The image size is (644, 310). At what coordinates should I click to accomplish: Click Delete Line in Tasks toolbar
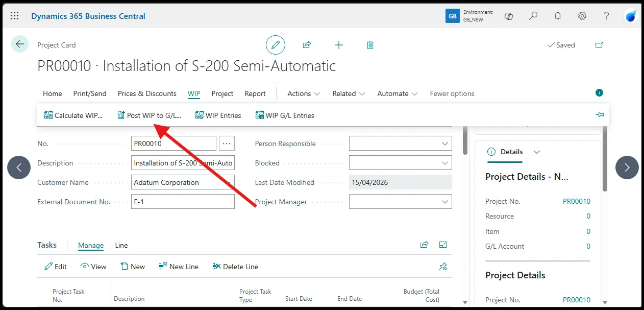pyautogui.click(x=235, y=267)
